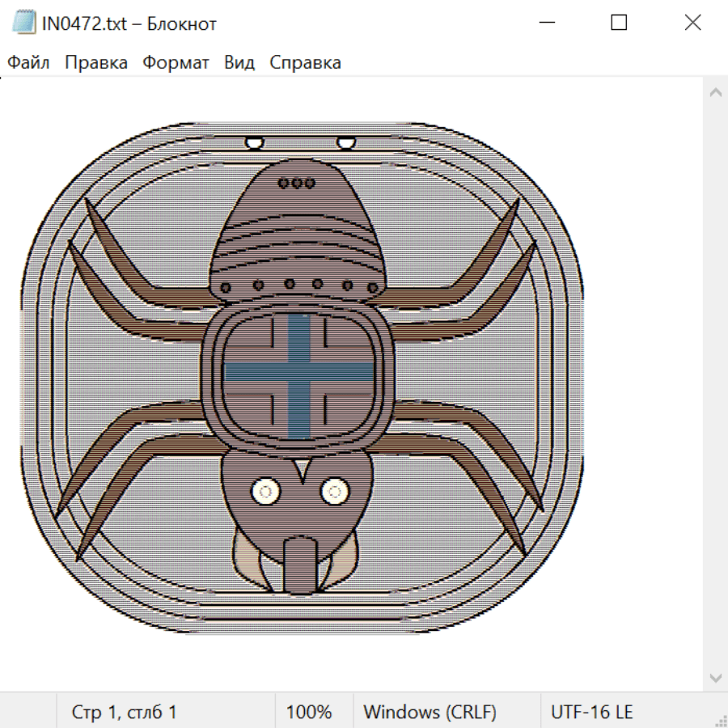The width and height of the screenshot is (728, 728).
Task: Click the scrollbar up arrow
Action: [715, 93]
